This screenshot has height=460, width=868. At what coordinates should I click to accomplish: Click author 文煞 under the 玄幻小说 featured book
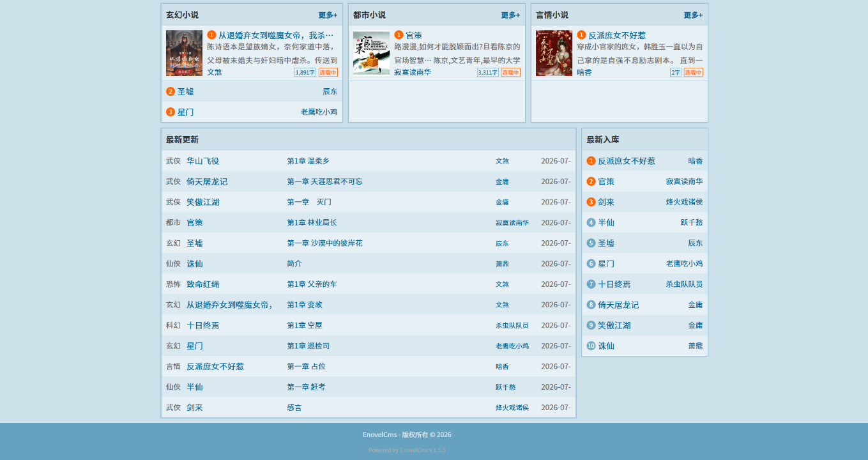215,72
